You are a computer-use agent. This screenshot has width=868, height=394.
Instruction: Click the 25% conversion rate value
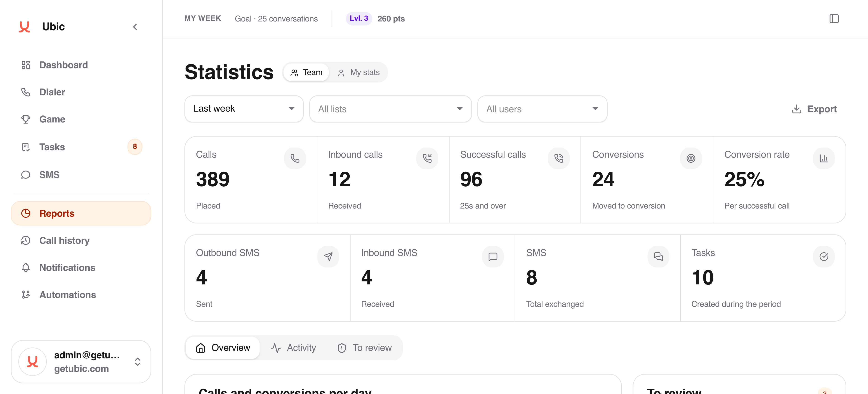click(744, 179)
